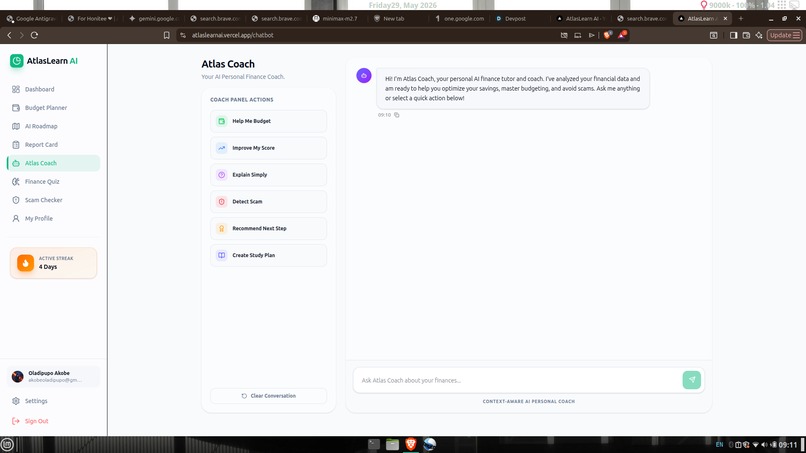Click the Brave Rewards triangle icon
The image size is (806, 453).
click(622, 35)
